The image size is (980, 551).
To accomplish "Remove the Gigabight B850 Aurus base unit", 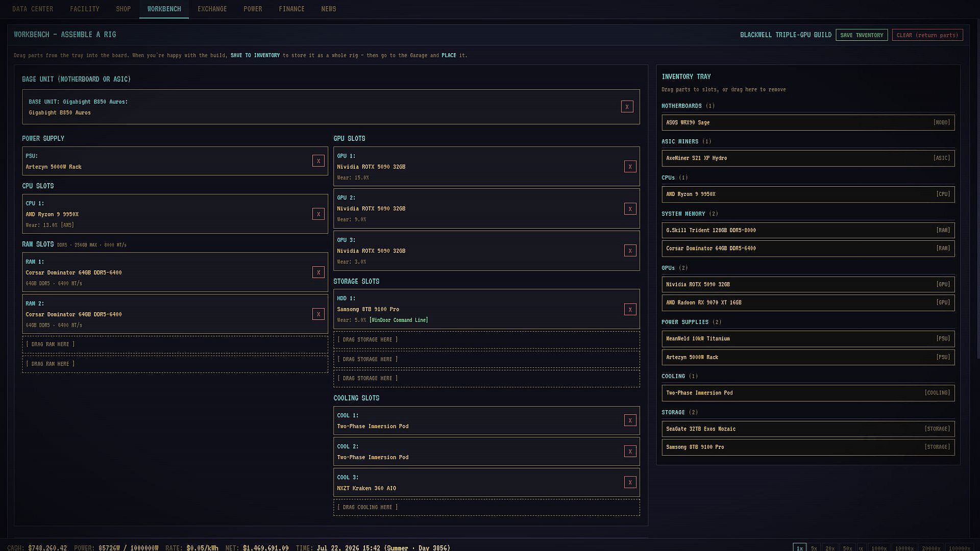I will 627,107.
